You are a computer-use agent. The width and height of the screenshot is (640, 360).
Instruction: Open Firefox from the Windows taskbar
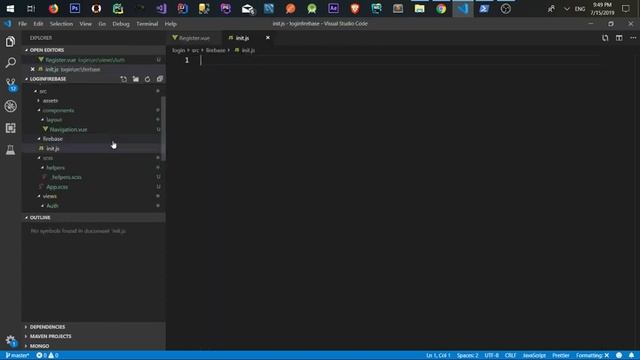(53, 9)
